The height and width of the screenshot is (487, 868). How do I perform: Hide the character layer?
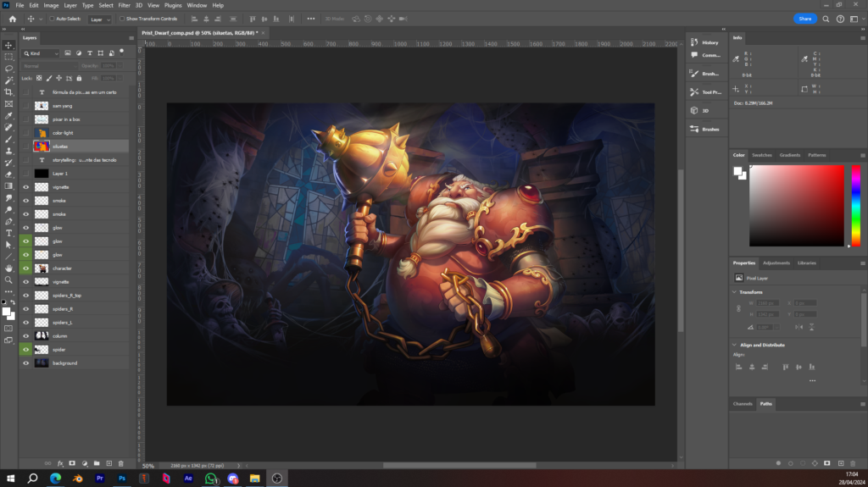[26, 268]
